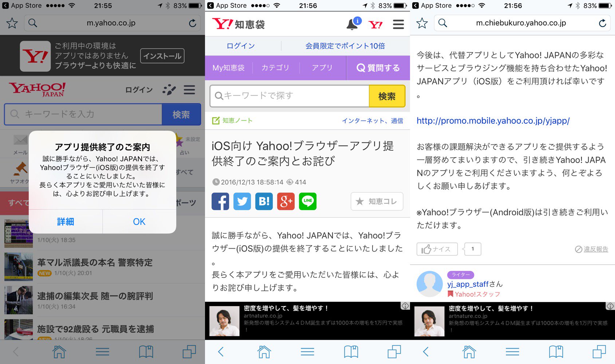Tap yj_app_staff profile avatar
615x364 pixels.
[x=430, y=284]
